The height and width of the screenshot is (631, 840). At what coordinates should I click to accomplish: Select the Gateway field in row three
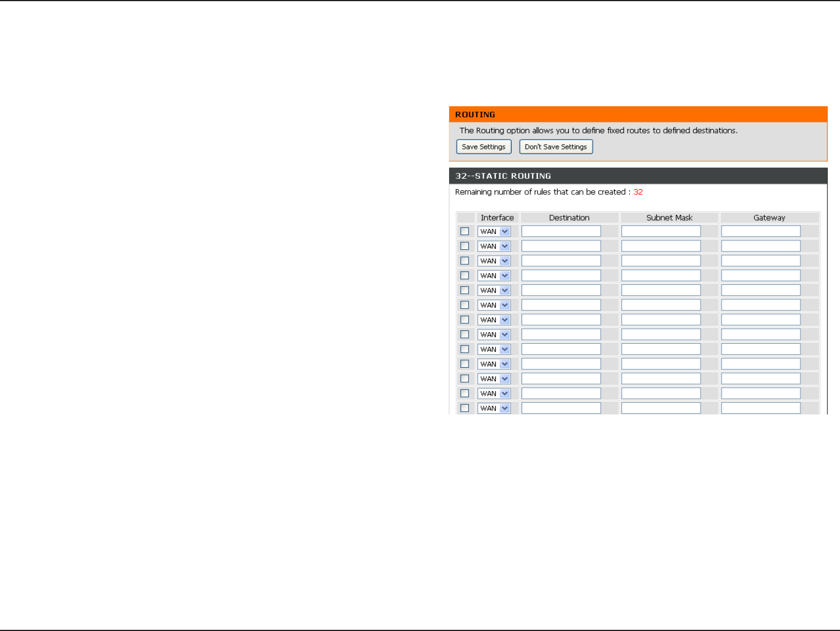[761, 261]
